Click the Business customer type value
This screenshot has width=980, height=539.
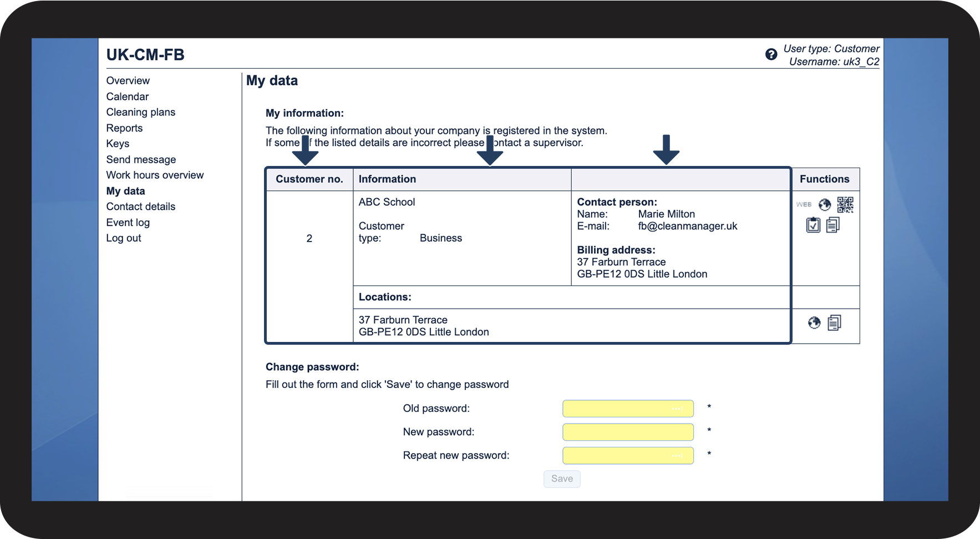pyautogui.click(x=441, y=238)
